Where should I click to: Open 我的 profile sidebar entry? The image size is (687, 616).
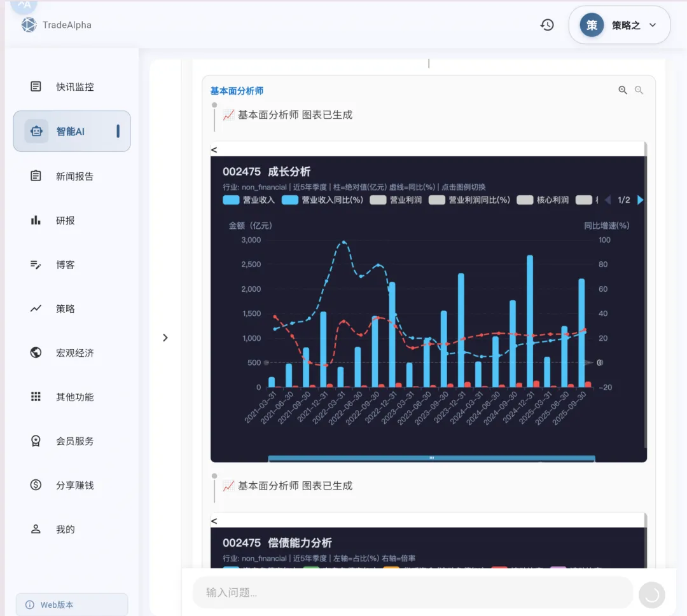pos(72,530)
